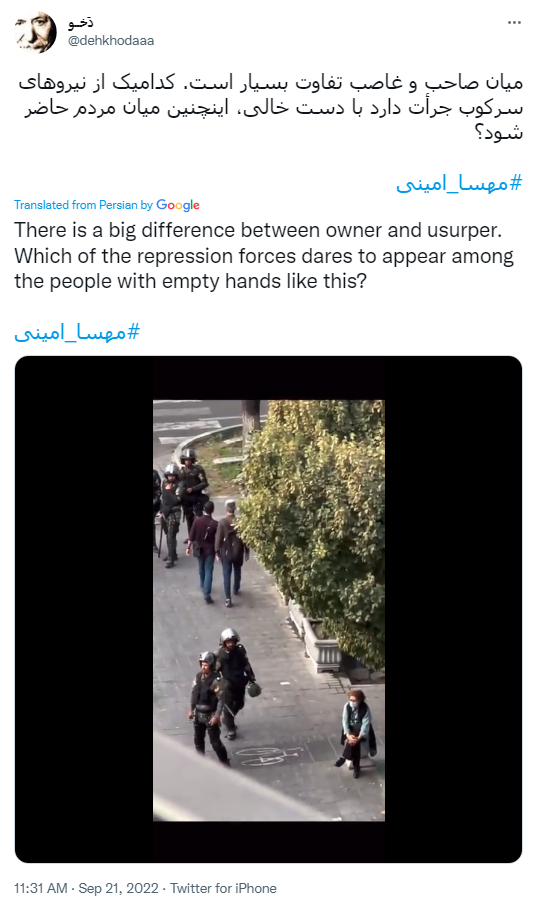Click the two helmeted officers in foreground
The image size is (538, 902).
(x=222, y=696)
